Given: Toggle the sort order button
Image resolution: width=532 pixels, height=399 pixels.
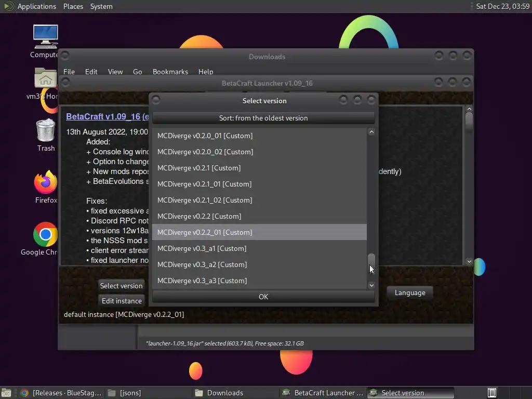Looking at the screenshot, I should 263,118.
